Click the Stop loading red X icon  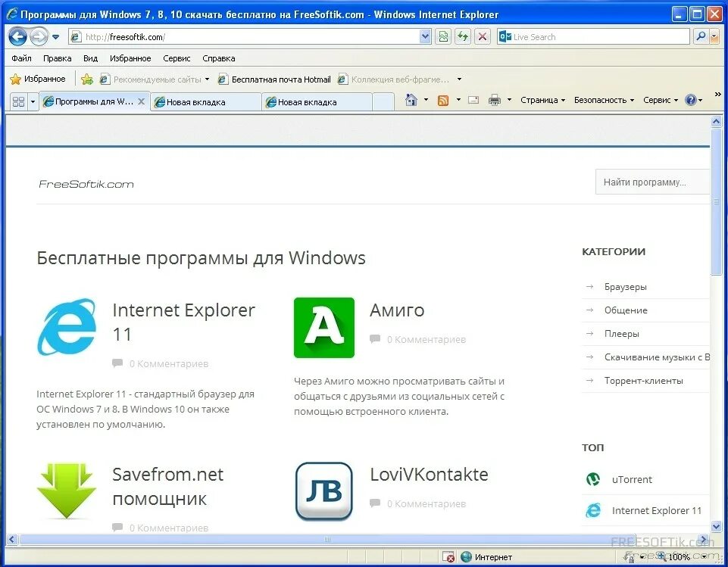483,36
